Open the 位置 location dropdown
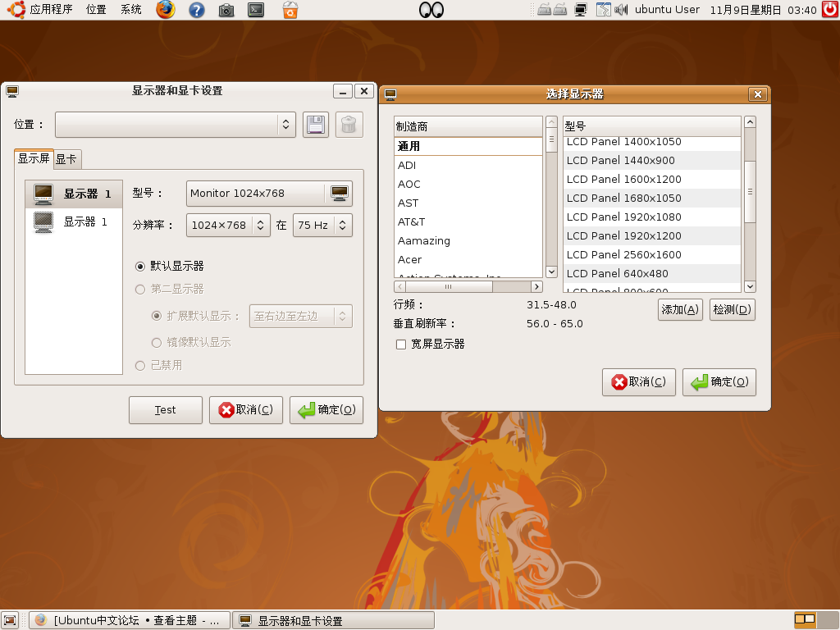 (x=176, y=125)
